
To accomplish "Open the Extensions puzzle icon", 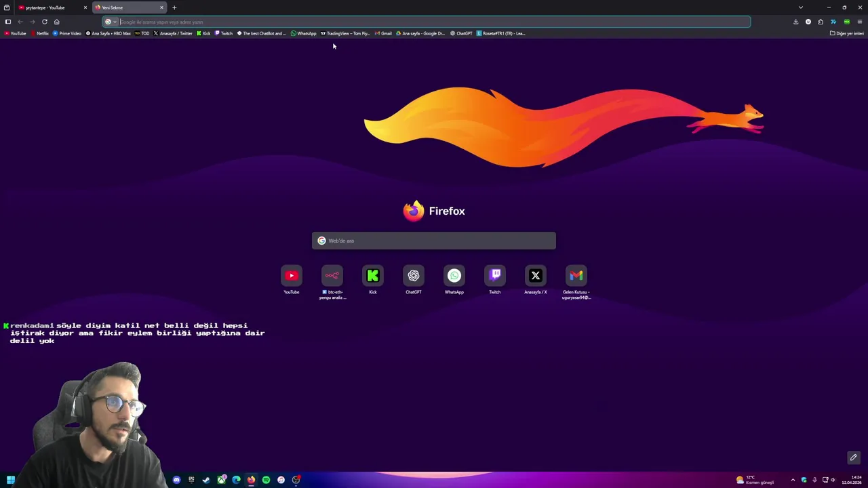I will click(x=821, y=22).
